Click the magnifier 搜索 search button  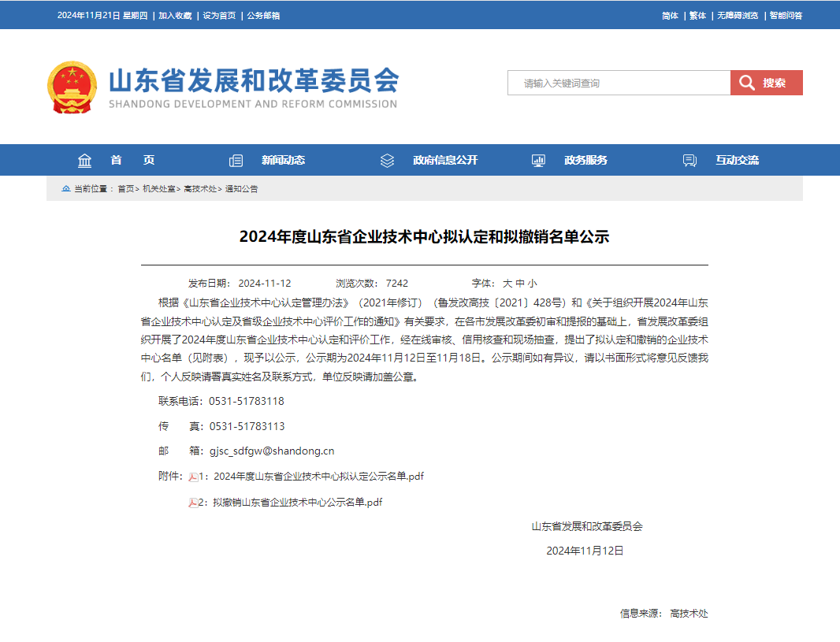766,83
